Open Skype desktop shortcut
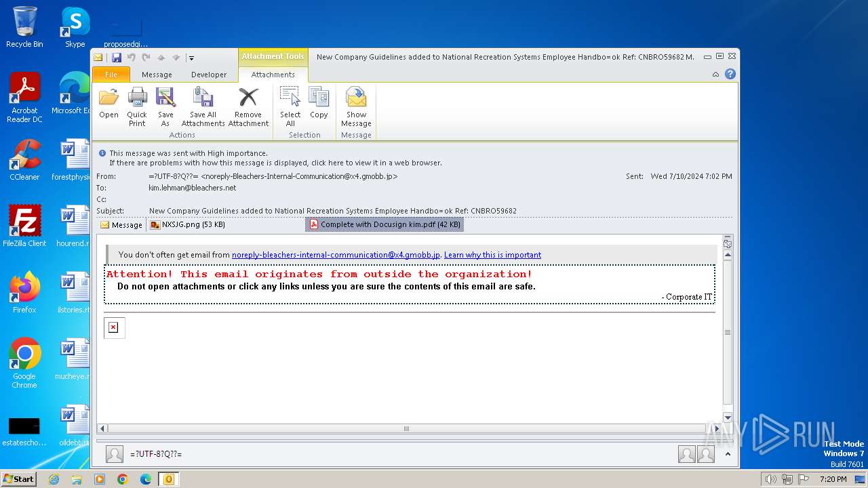This screenshot has height=488, width=868. click(x=75, y=27)
